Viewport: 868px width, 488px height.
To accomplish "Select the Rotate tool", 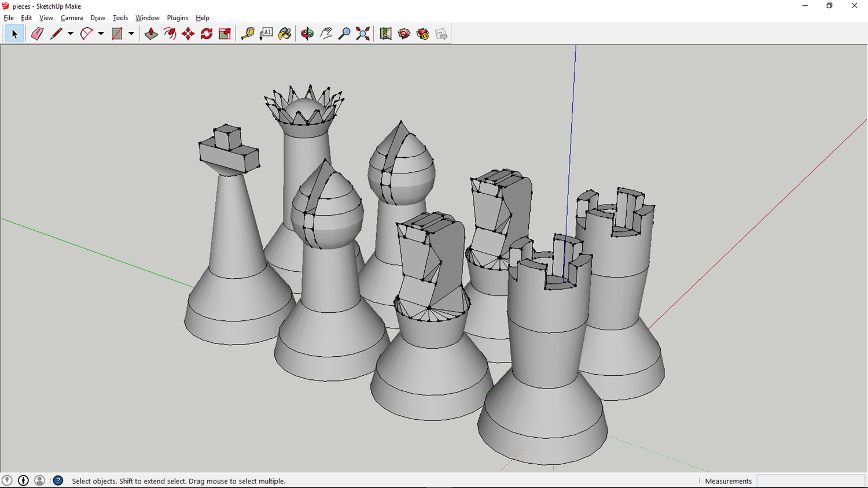I will [x=207, y=34].
